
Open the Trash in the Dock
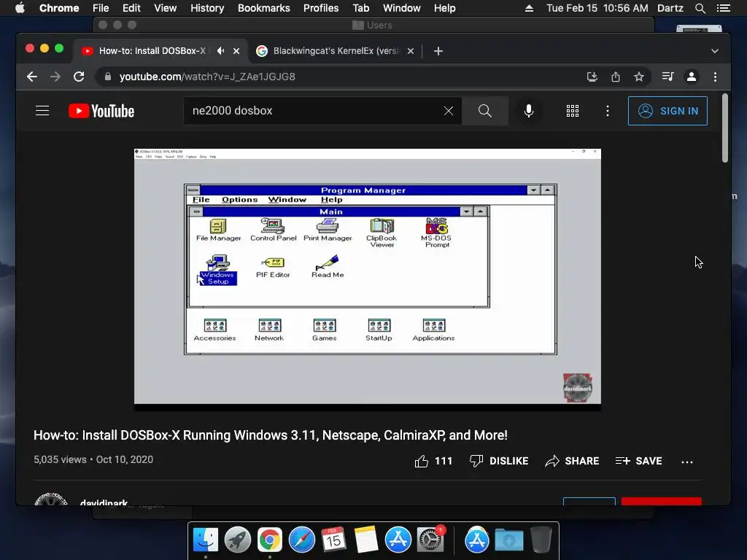coord(541,540)
